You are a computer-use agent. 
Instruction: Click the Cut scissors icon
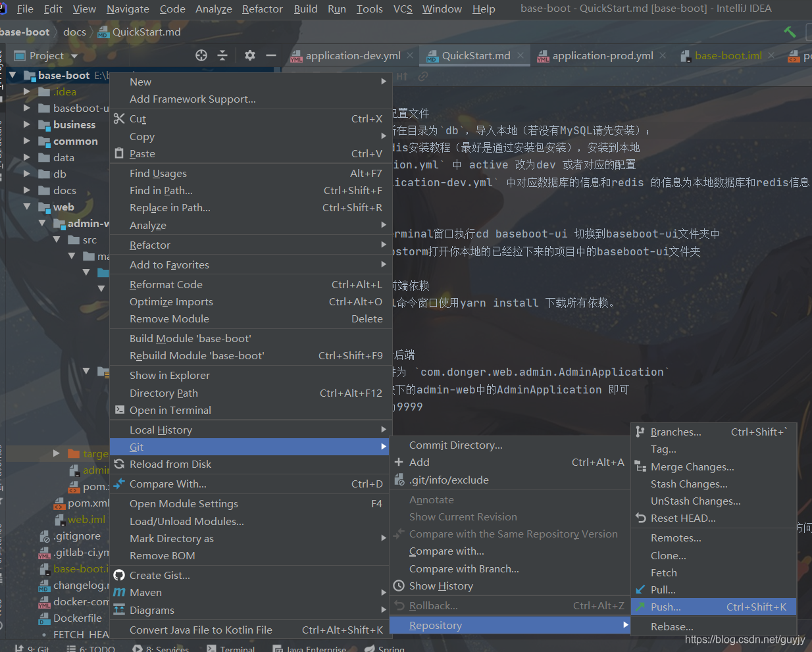tap(119, 118)
